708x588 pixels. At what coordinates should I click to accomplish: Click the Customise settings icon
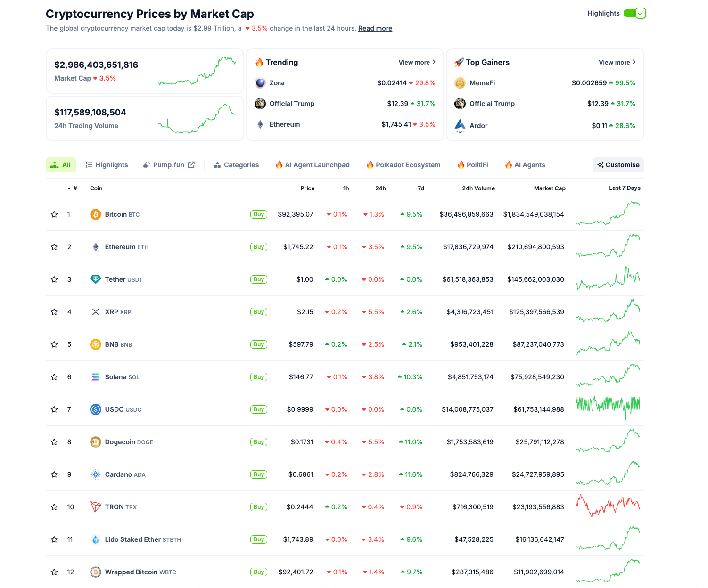click(x=601, y=164)
